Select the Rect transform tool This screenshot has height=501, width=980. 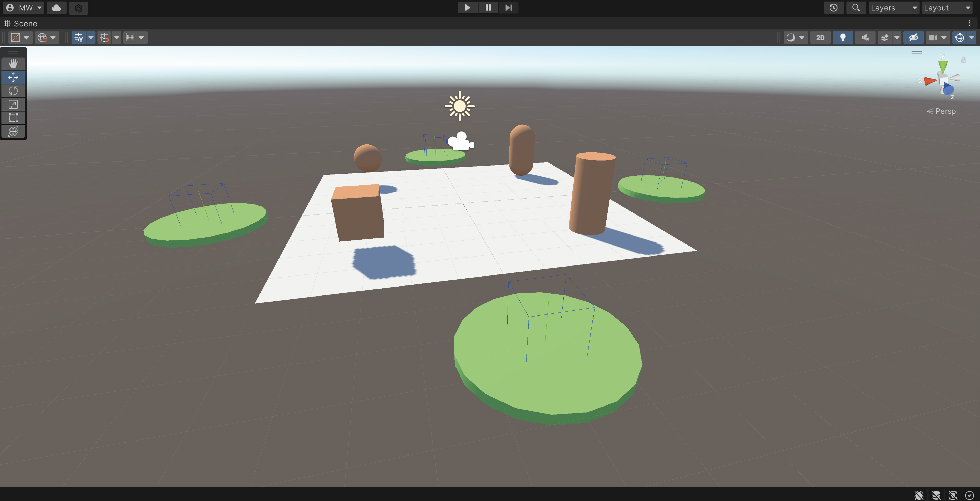point(13,118)
